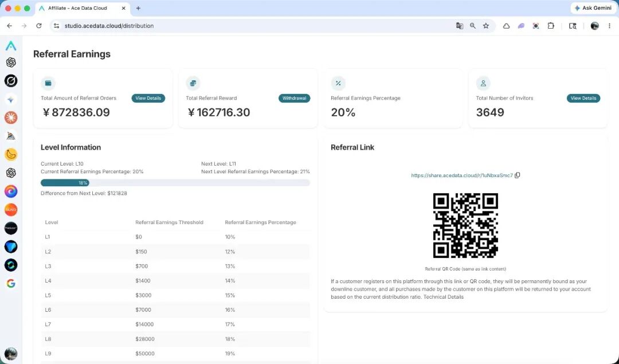
Task: Open the banana icon in sidebar
Action: coord(11,154)
